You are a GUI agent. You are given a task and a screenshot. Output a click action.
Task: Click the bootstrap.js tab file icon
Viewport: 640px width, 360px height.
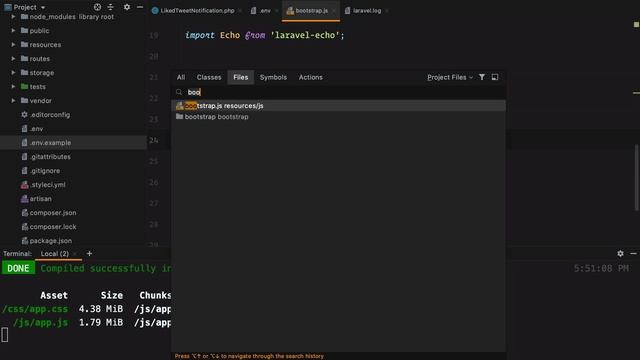290,11
